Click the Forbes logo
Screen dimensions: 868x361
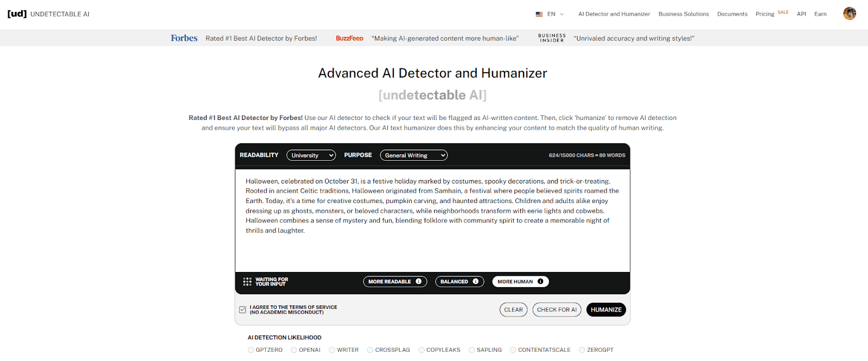[x=184, y=38]
